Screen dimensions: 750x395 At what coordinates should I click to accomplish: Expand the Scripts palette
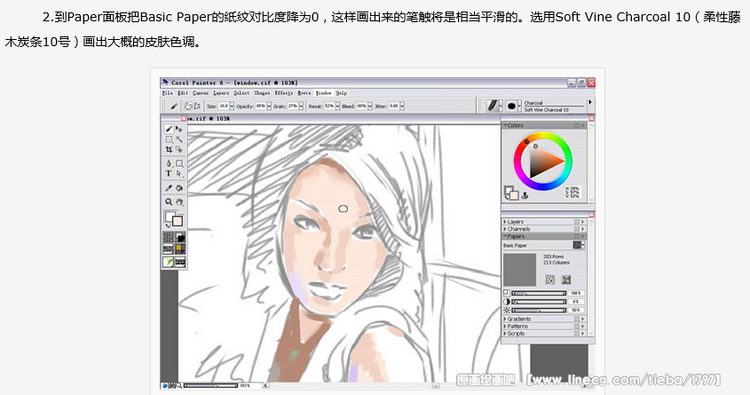[x=505, y=333]
